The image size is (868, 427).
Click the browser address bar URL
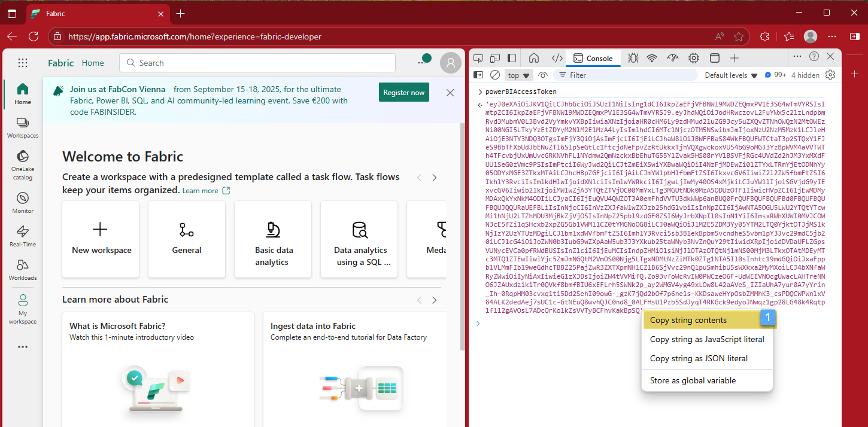[195, 36]
